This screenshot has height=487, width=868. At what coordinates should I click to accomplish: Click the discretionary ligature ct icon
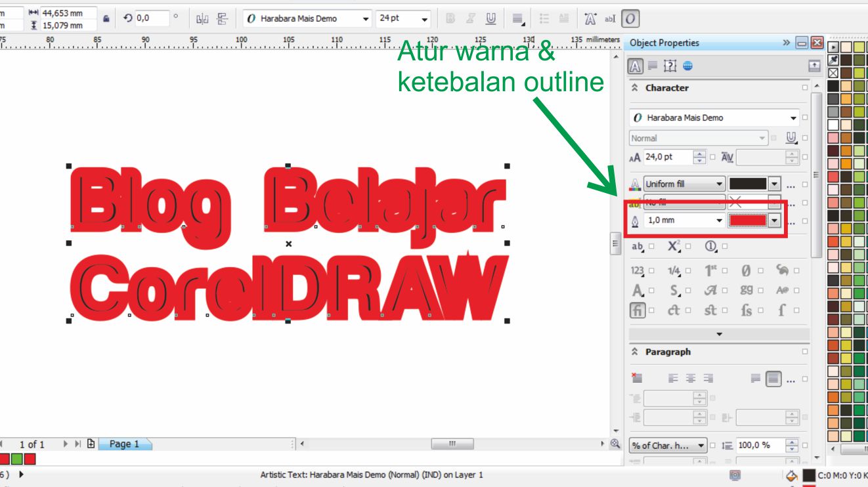(x=674, y=310)
